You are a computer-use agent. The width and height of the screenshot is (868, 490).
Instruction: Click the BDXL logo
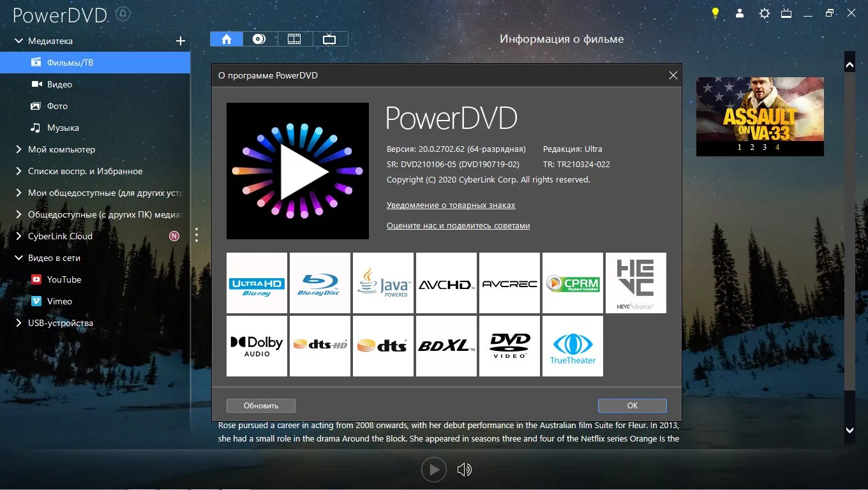[446, 346]
